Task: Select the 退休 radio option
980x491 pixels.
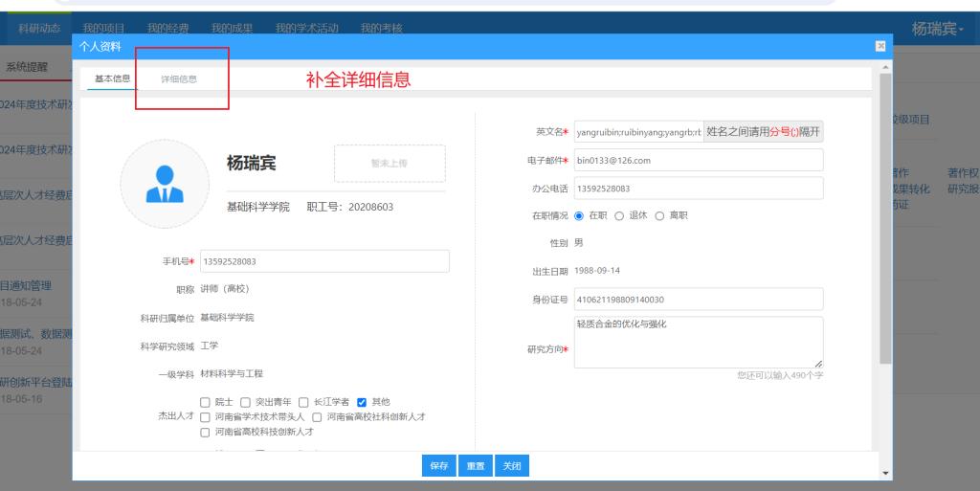Action: [x=619, y=216]
